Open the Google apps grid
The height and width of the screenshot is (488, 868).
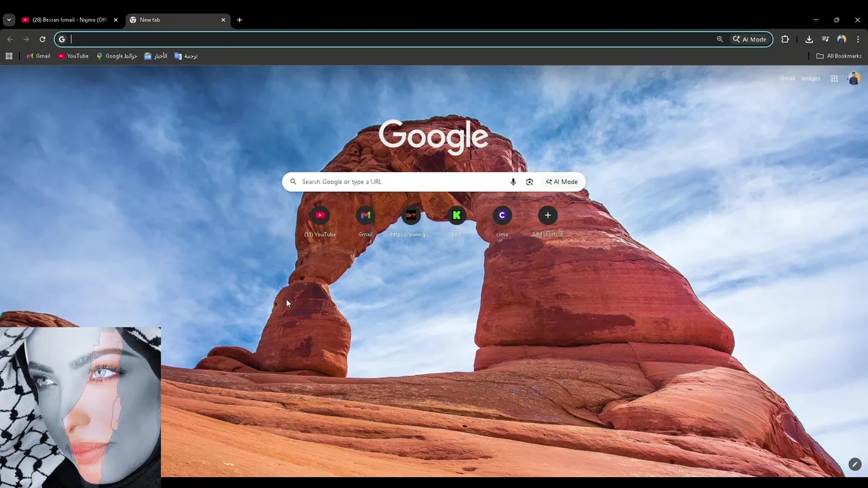pos(834,79)
